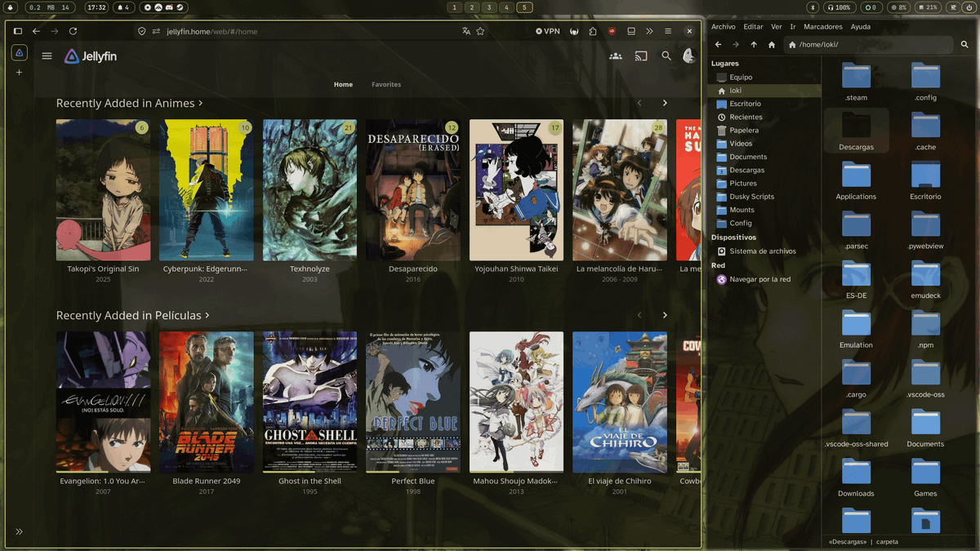The image size is (980, 551).
Task: Expand Recently Added in Películas chevron
Action: click(x=207, y=315)
